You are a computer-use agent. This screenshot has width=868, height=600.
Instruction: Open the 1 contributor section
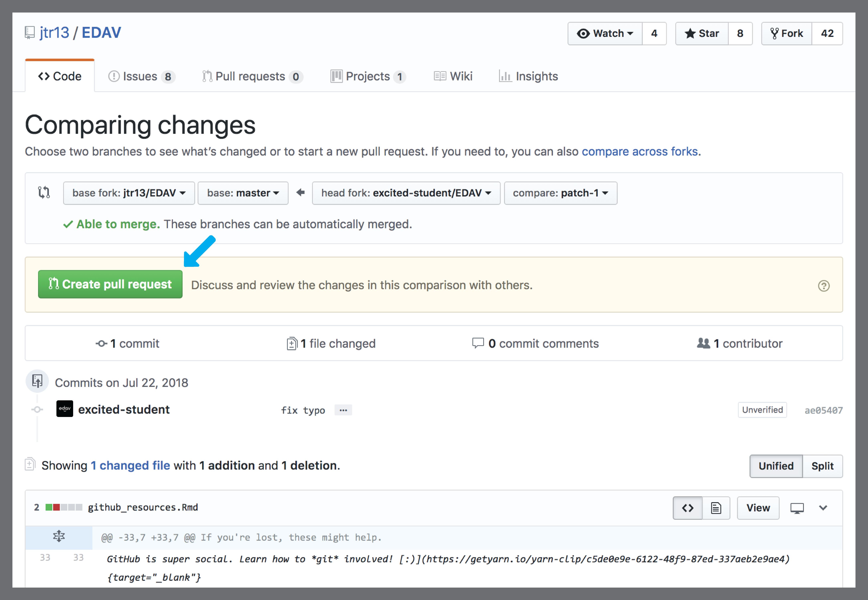(740, 344)
